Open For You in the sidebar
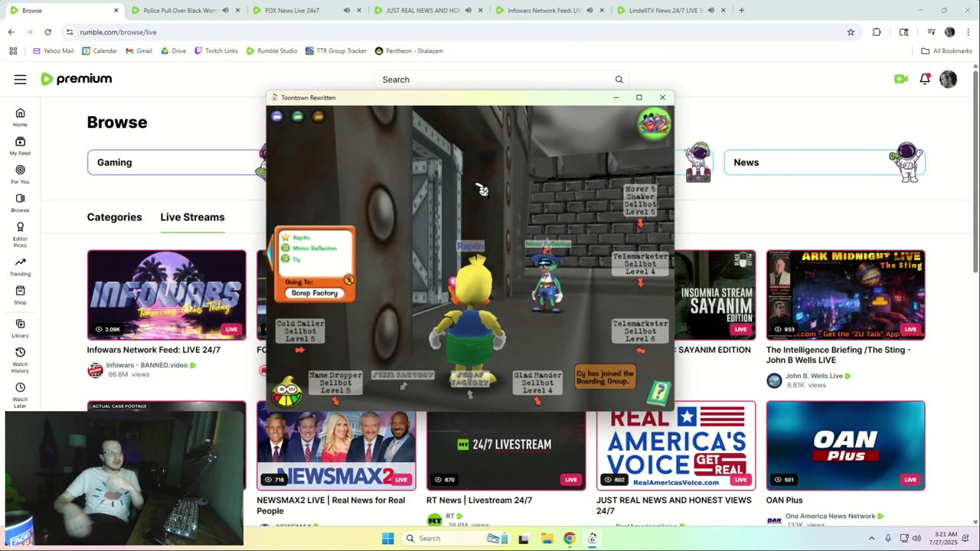The image size is (980, 551). tap(20, 174)
